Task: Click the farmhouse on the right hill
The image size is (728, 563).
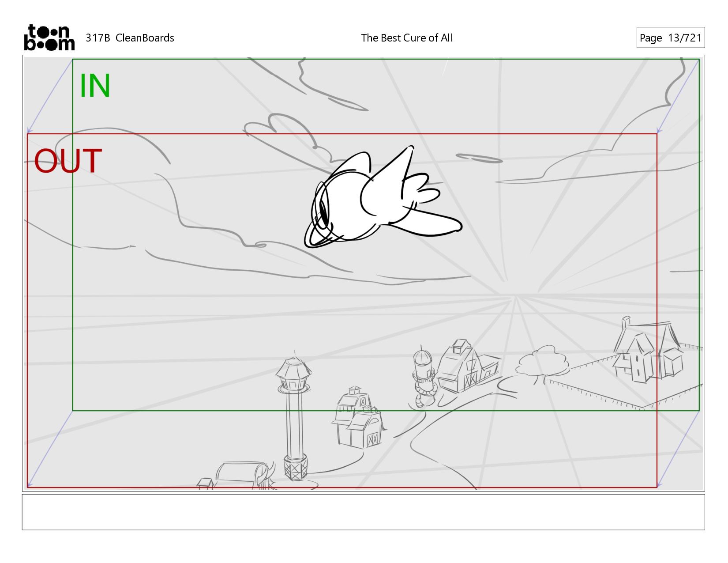Action: tap(649, 349)
